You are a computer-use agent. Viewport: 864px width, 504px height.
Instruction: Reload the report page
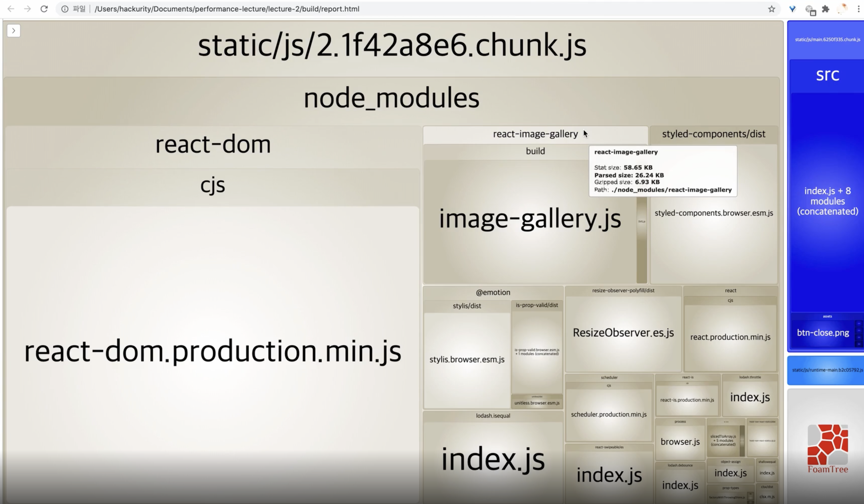coord(44,9)
